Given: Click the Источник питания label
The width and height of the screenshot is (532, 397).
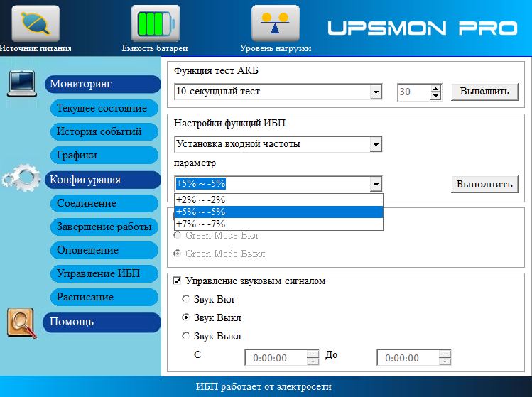Looking at the screenshot, I should tap(36, 48).
